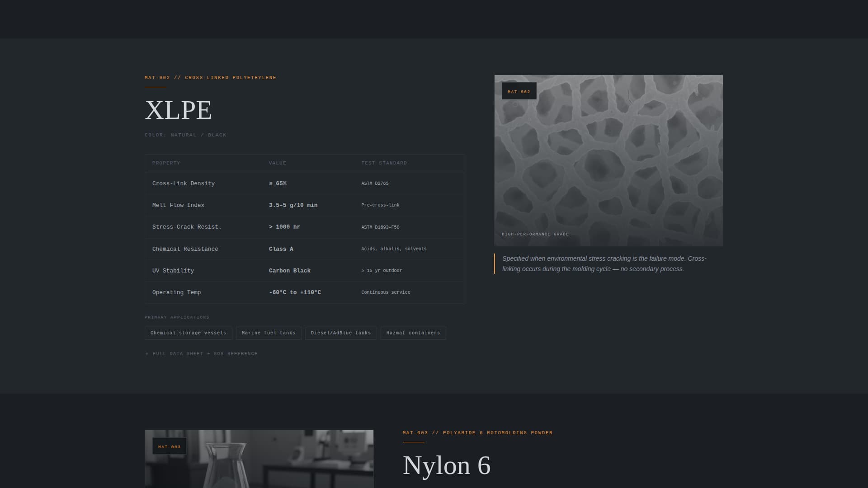The height and width of the screenshot is (488, 868).
Task: Select the Melt Flow Index table row
Action: (x=304, y=205)
